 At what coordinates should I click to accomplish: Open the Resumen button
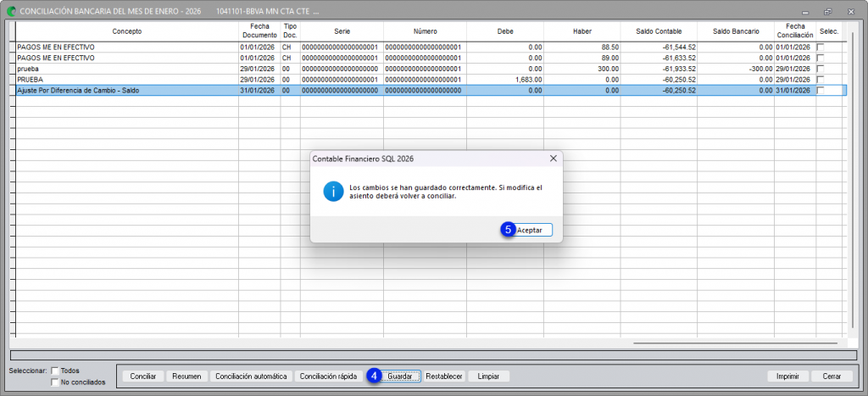pos(186,376)
